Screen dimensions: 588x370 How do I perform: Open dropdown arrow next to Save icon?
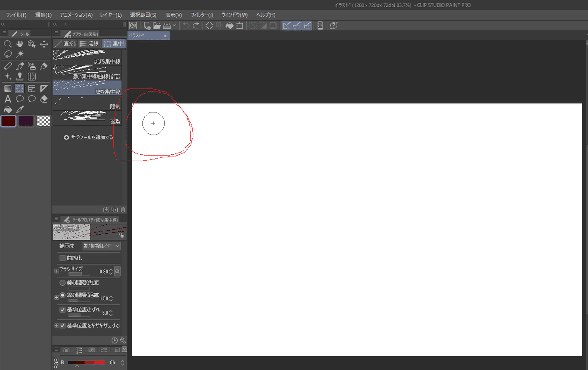click(x=174, y=25)
